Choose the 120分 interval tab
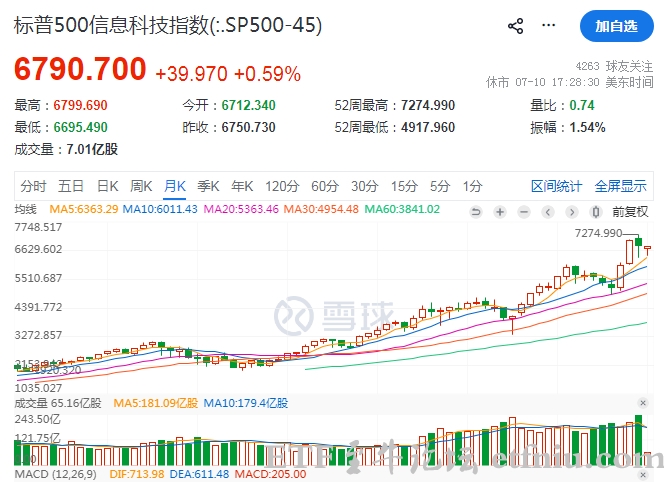The image size is (669, 482). 282,186
